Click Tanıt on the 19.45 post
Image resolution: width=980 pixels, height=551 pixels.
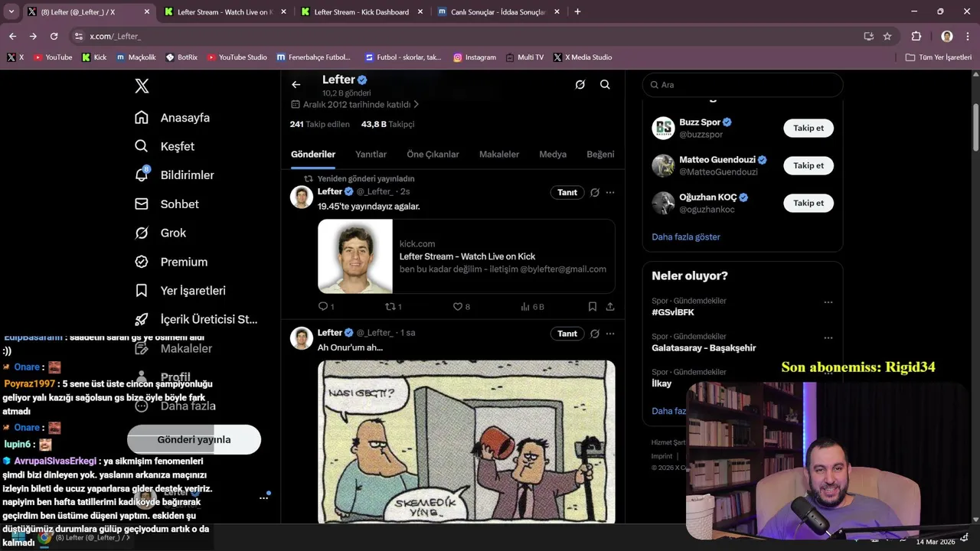click(567, 193)
